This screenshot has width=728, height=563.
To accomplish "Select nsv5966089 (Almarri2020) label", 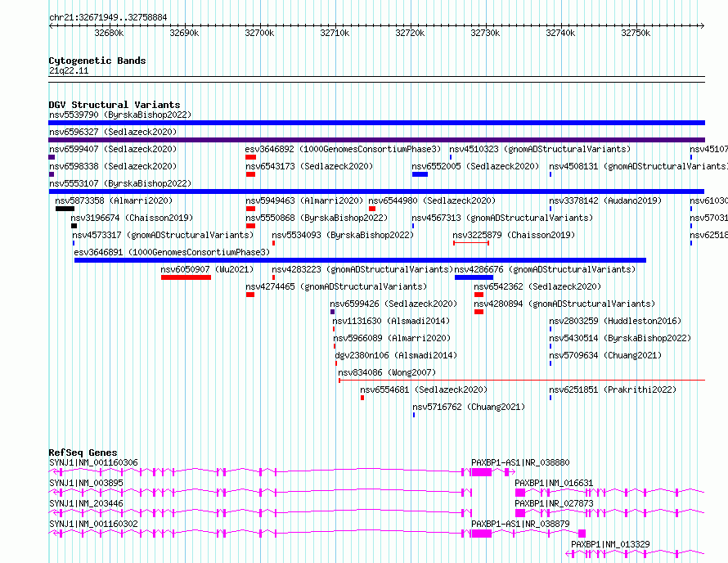I will 392,338.
